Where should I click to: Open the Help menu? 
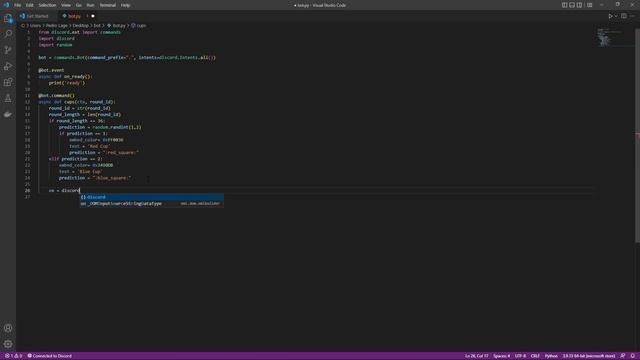coord(125,5)
